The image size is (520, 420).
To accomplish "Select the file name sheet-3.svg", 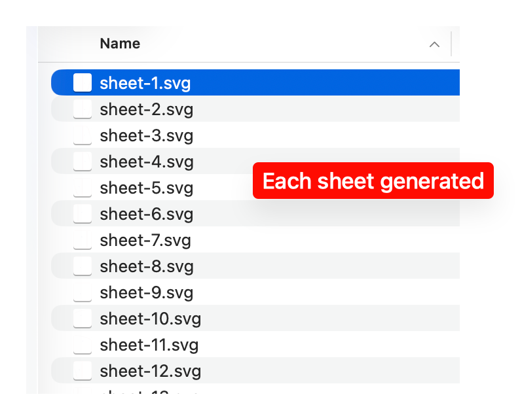I will (147, 135).
